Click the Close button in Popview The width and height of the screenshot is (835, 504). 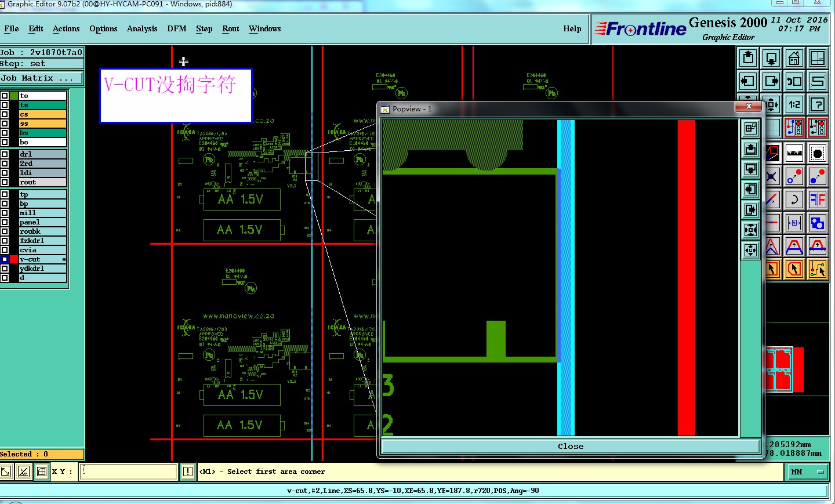click(571, 446)
